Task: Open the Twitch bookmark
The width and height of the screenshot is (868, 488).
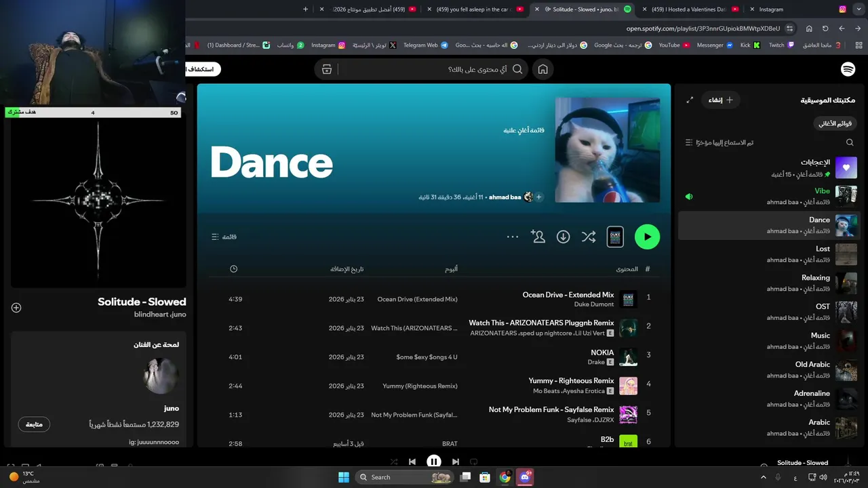Action: point(782,45)
